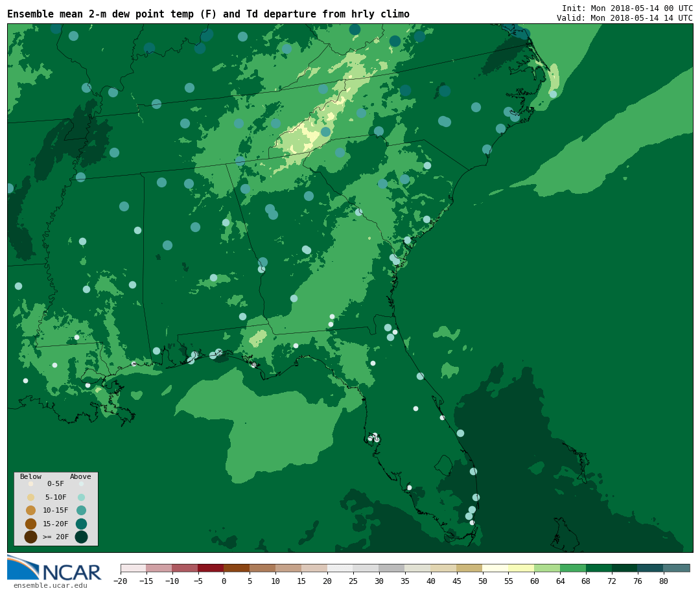The width and height of the screenshot is (700, 593).
Task: Click the Below 5-10F tan legend circle
Action: pyautogui.click(x=31, y=498)
